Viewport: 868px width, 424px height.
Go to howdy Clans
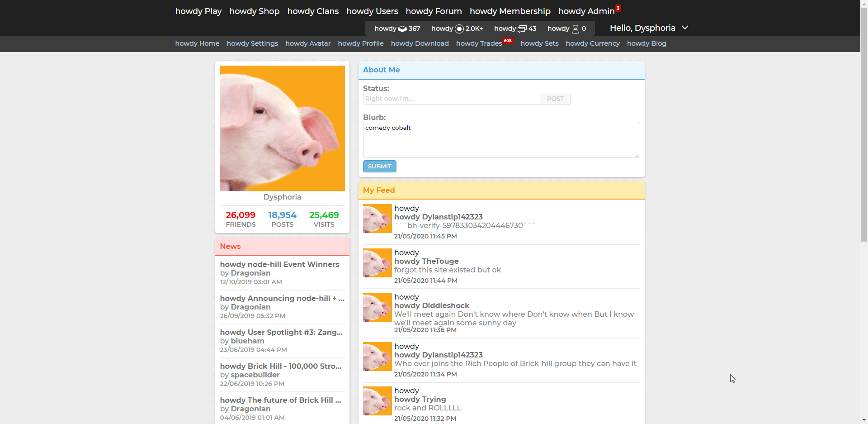[313, 11]
